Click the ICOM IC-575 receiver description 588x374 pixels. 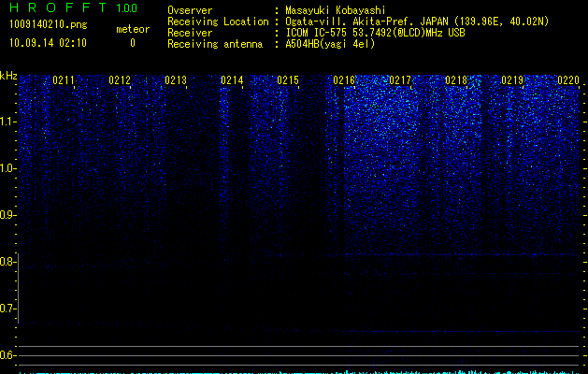pos(375,33)
